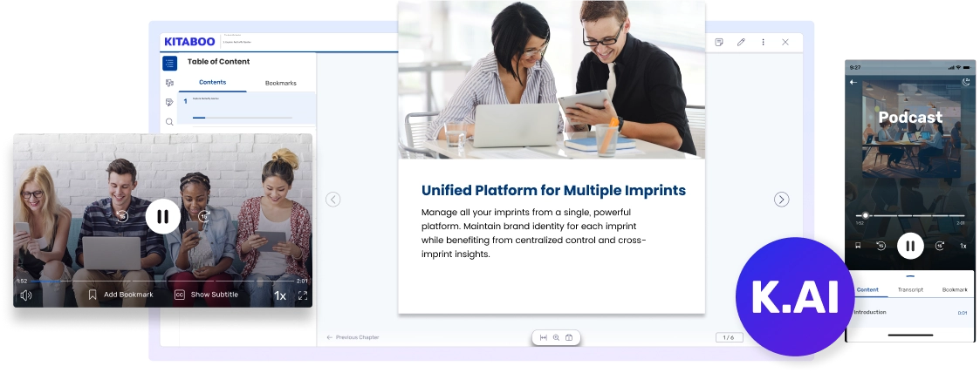Toggle the sleep timer moon icon in podcast
980x373 pixels.
966,82
